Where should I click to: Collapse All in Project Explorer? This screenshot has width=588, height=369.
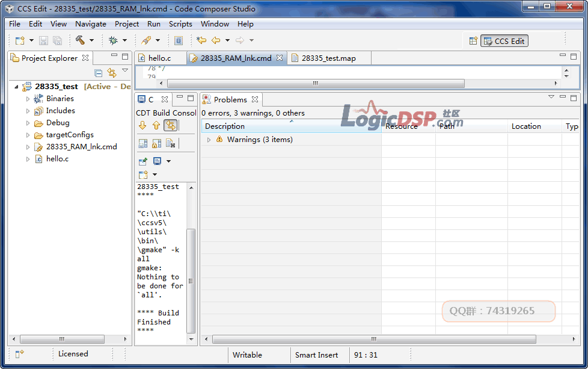[98, 73]
